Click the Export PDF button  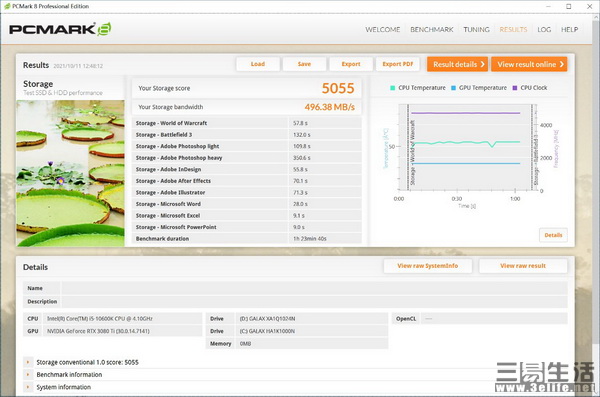[398, 64]
